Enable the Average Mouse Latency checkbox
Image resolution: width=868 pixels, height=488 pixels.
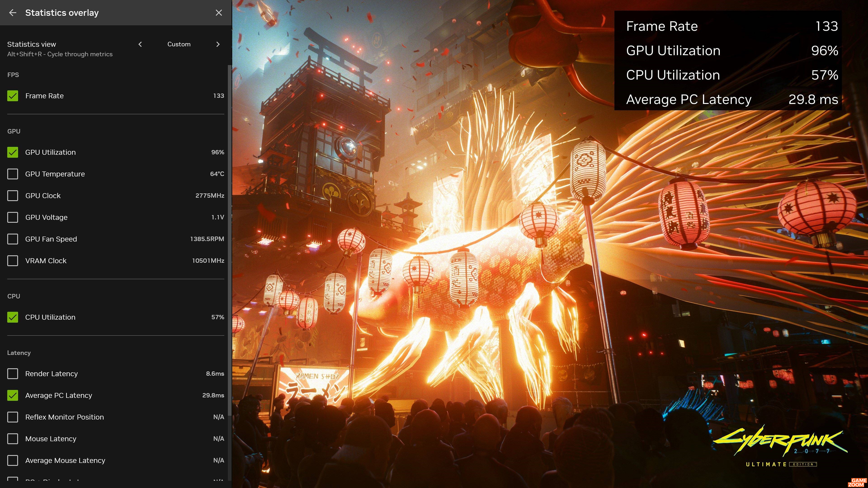(13, 460)
